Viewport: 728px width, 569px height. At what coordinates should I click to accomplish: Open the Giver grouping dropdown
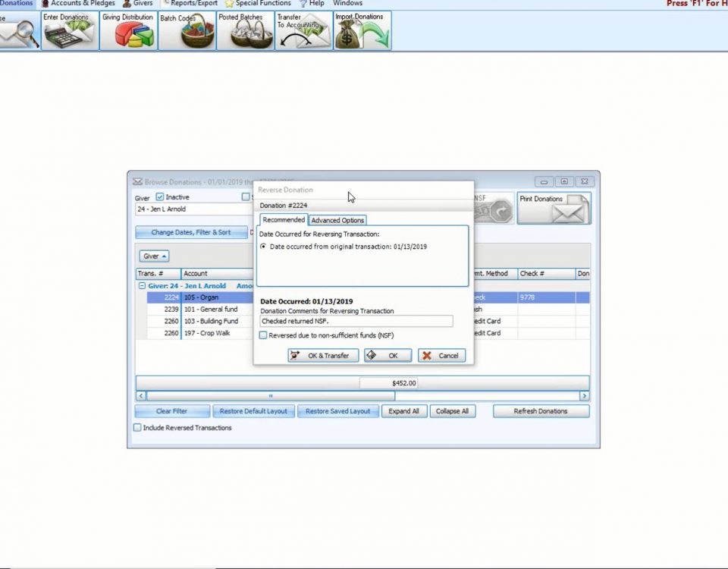tap(155, 256)
